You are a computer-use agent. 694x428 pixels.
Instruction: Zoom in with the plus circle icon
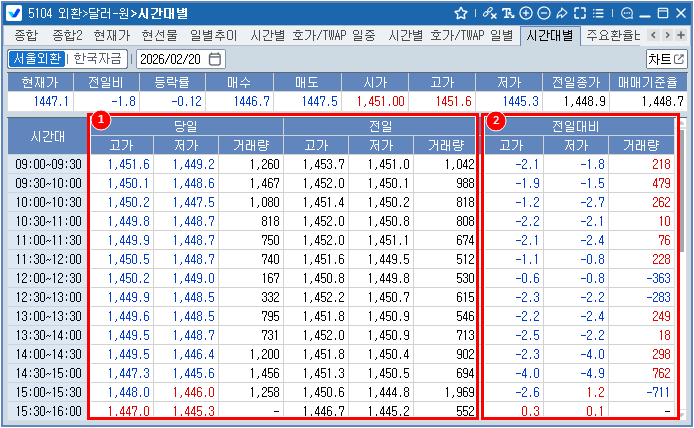(x=526, y=14)
